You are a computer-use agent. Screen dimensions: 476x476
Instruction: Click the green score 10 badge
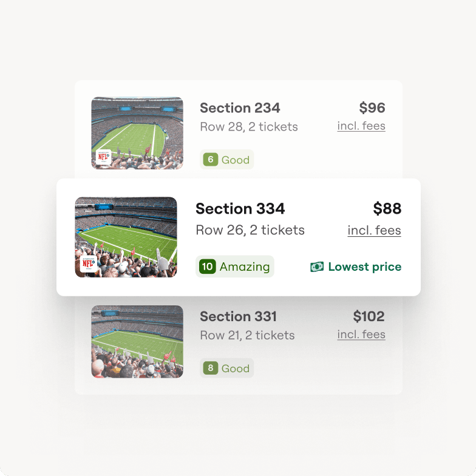pos(207,267)
